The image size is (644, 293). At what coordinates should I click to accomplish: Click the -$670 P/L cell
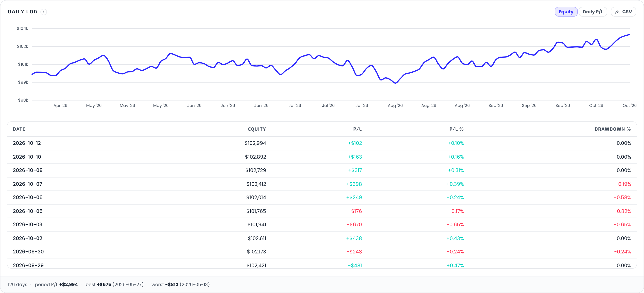354,224
